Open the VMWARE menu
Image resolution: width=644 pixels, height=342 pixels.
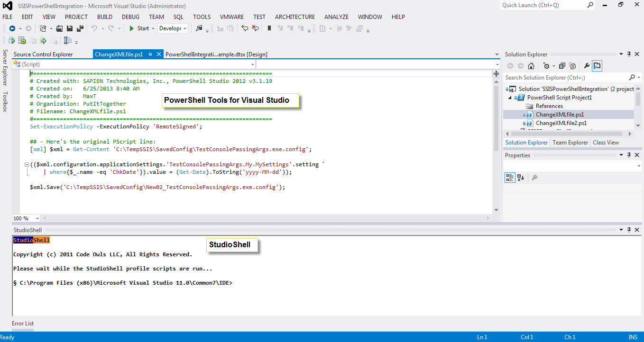tap(232, 17)
